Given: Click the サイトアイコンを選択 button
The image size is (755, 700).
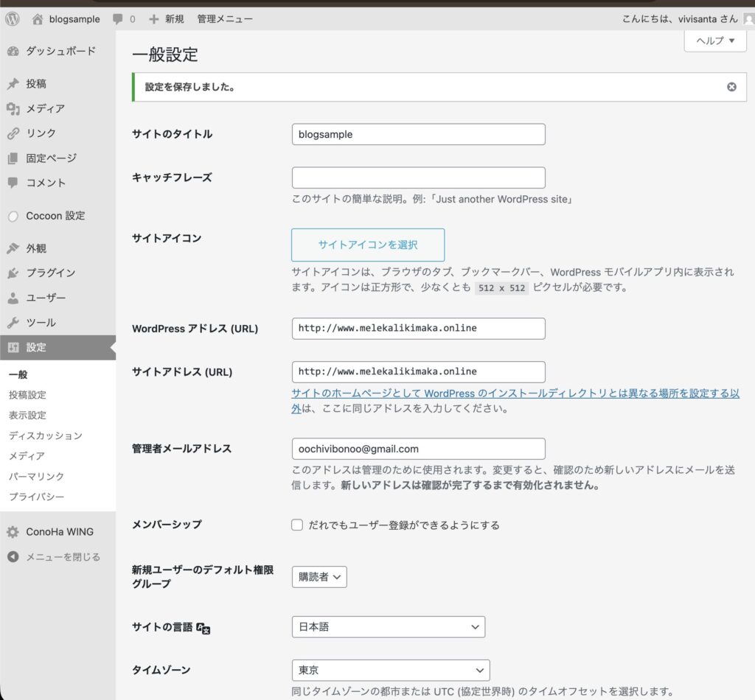Looking at the screenshot, I should tap(368, 245).
